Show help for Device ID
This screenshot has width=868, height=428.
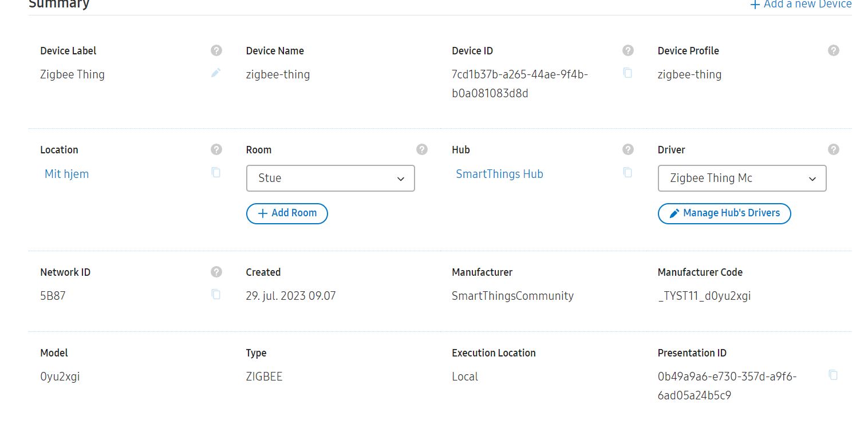[x=628, y=50]
